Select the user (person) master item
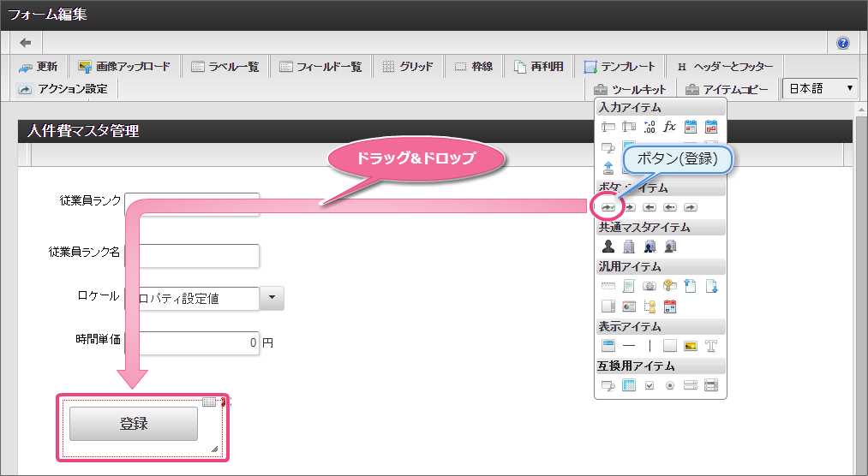This screenshot has height=476, width=868. [608, 246]
